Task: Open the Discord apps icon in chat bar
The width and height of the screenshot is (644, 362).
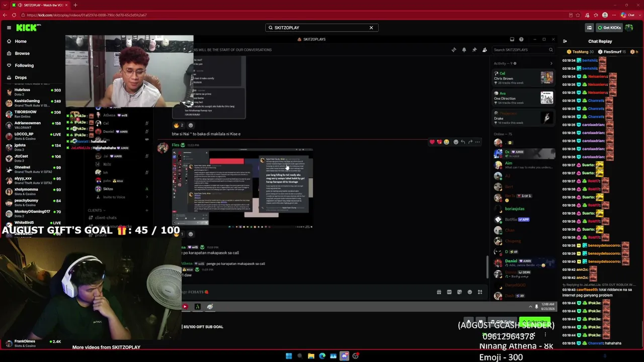Action: tap(480, 292)
